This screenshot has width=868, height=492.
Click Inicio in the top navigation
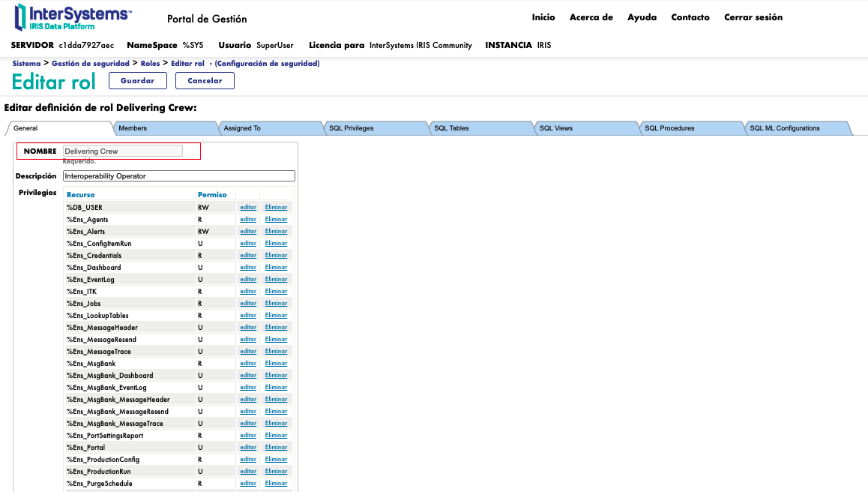click(543, 17)
